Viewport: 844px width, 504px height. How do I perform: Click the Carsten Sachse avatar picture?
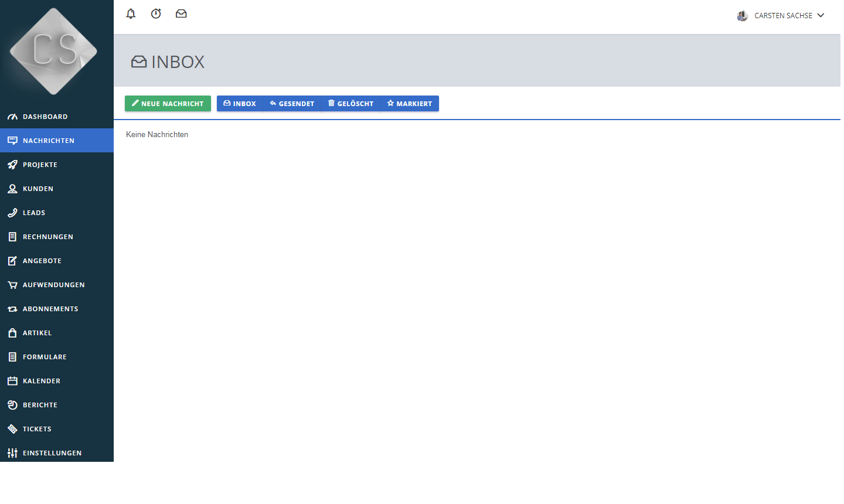pos(742,16)
